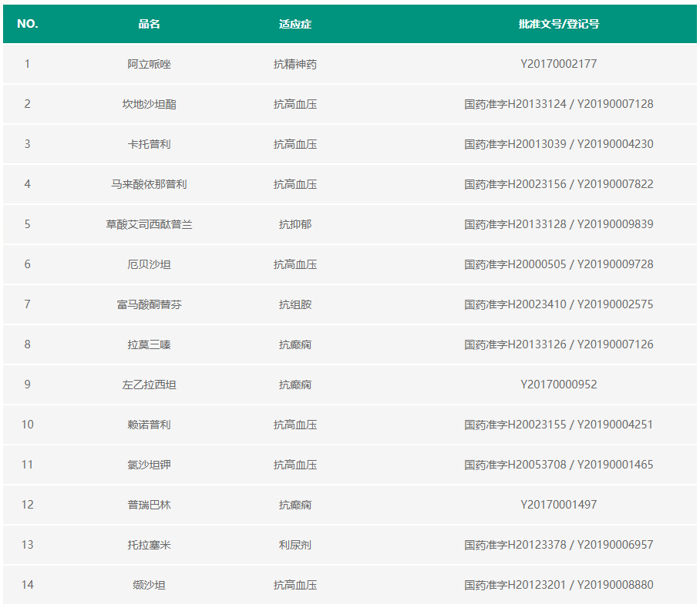This screenshot has height=608, width=700.
Task: Select the 利尿剂 indication cell
Action: point(295,545)
